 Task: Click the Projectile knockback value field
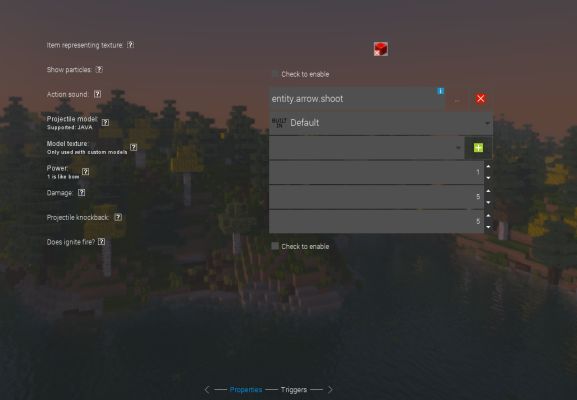point(376,221)
